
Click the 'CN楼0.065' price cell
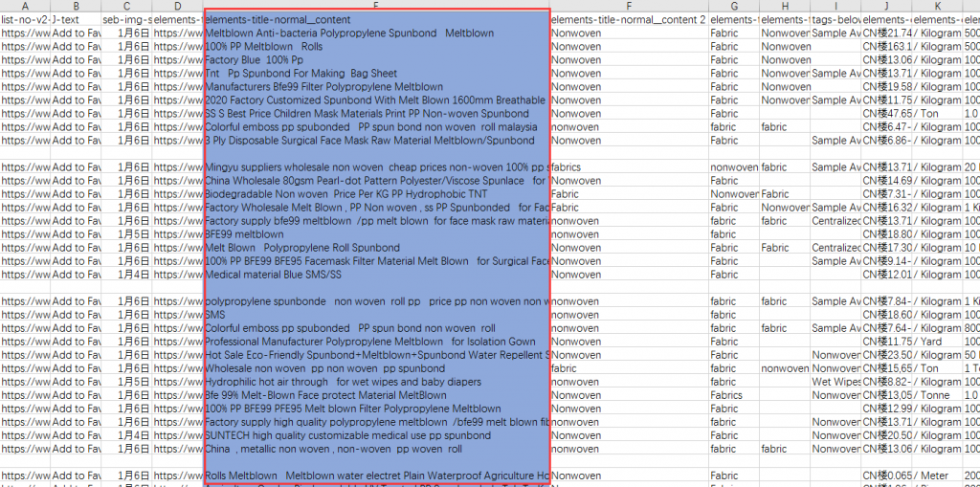click(x=886, y=476)
